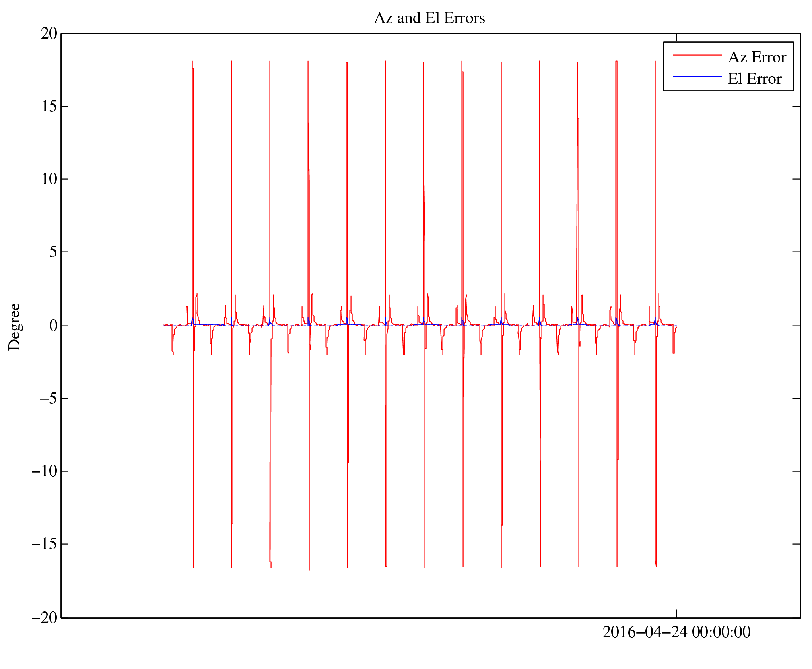Click the −5 tick label on y-axis
Viewport: 812px width, 669px height.
(49, 398)
